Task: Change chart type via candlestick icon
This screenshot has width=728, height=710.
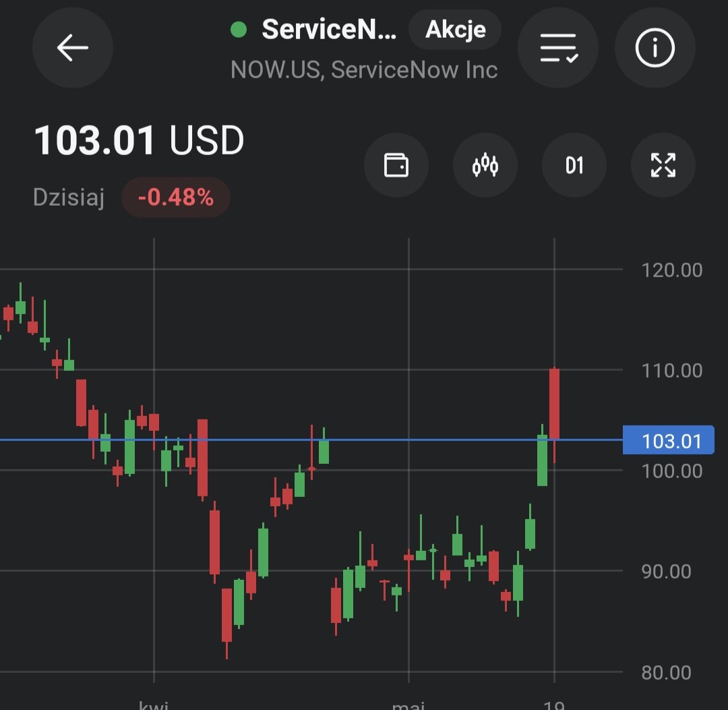Action: [485, 165]
